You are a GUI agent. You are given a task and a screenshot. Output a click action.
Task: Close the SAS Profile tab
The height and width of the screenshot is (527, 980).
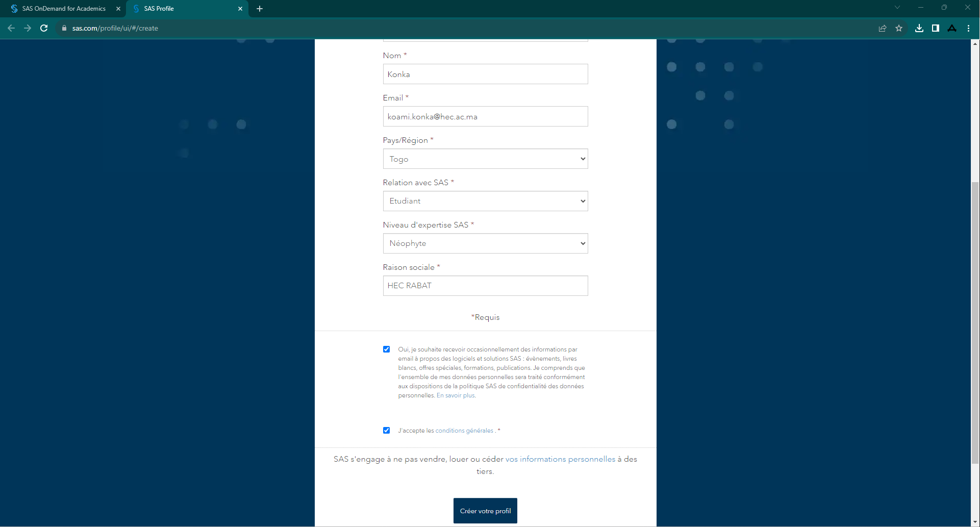[240, 9]
